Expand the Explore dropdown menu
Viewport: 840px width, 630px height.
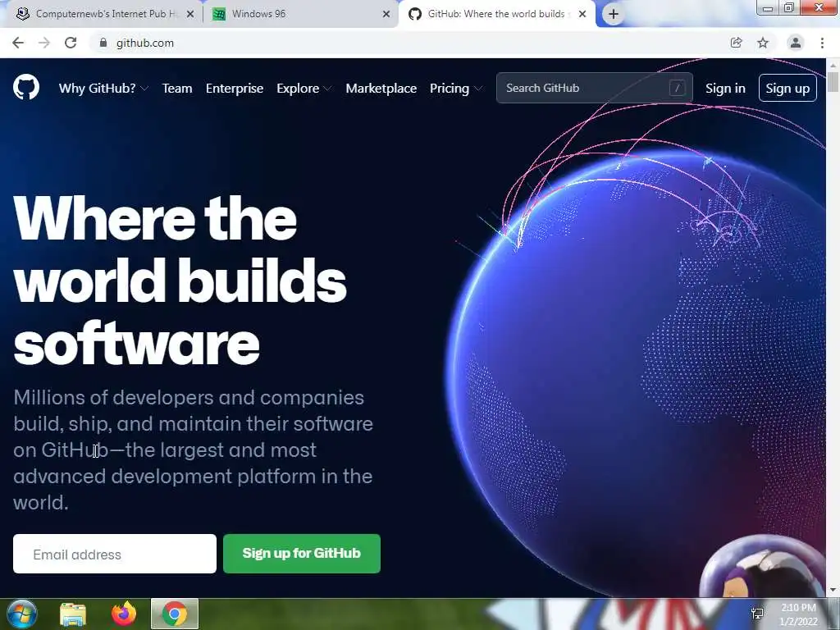tap(304, 89)
